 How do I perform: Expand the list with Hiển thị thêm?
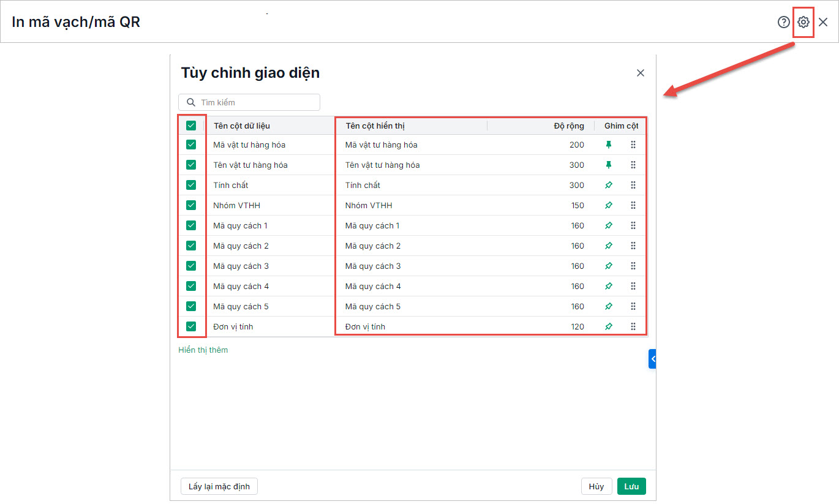pyautogui.click(x=203, y=350)
